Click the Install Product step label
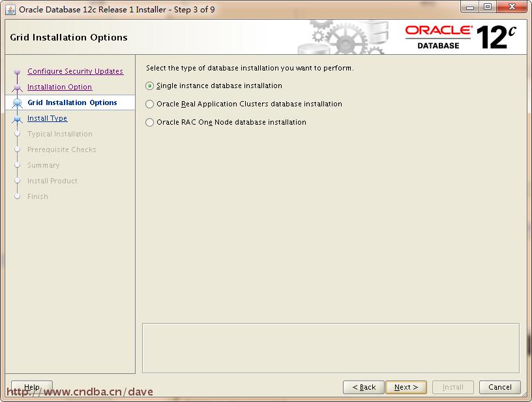This screenshot has height=402, width=532. (x=52, y=181)
